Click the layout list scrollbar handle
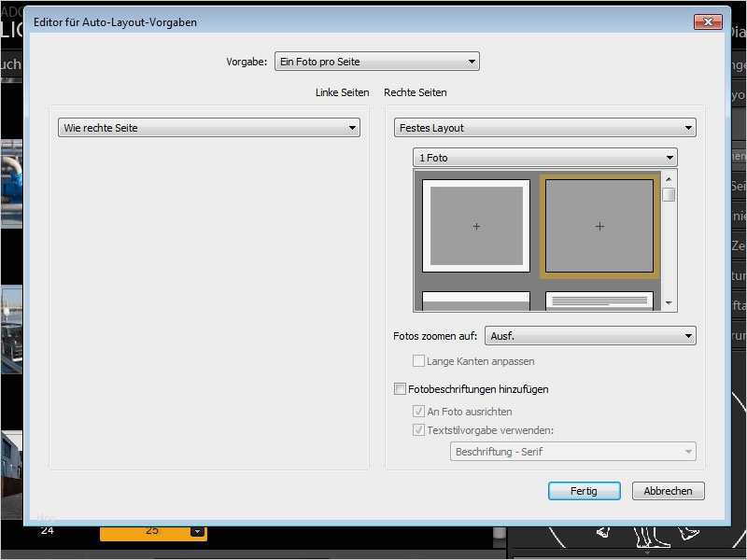This screenshot has width=747, height=560. pyautogui.click(x=669, y=195)
